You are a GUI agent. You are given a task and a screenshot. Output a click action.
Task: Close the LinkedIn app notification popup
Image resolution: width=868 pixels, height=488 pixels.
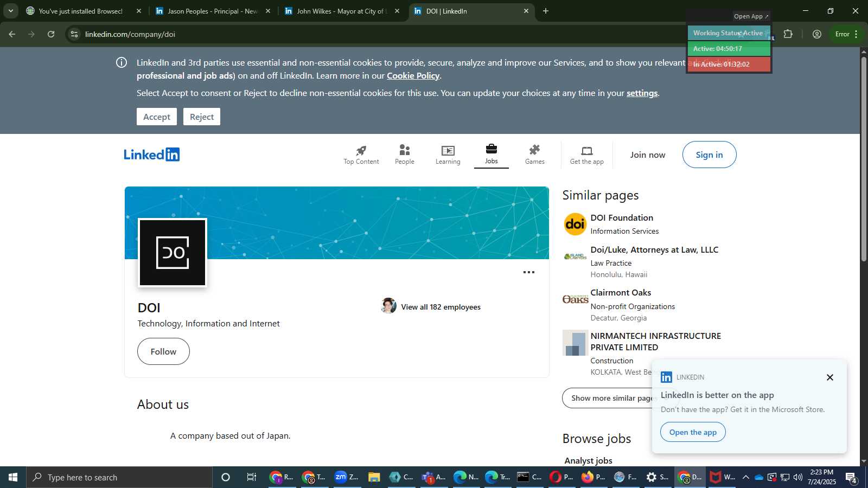click(830, 377)
